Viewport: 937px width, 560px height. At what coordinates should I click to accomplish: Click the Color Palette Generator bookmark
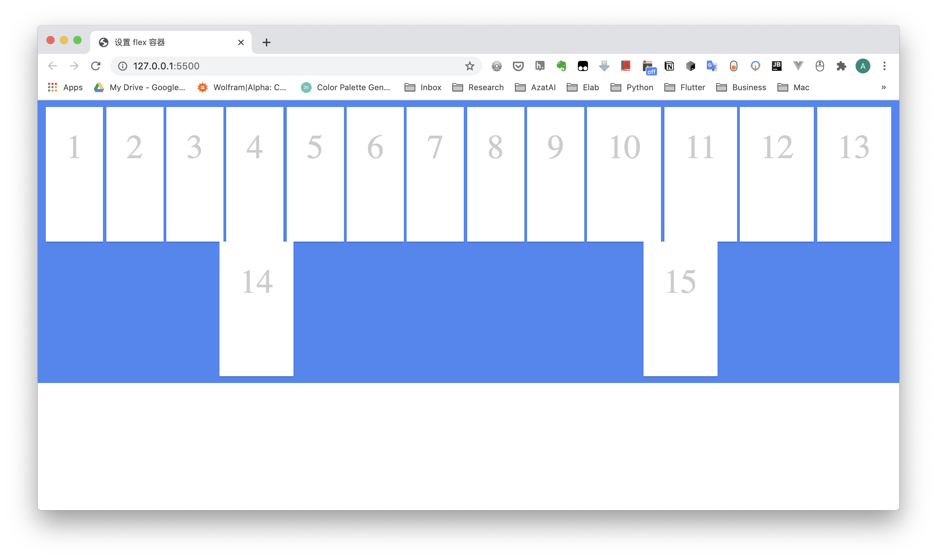point(347,87)
